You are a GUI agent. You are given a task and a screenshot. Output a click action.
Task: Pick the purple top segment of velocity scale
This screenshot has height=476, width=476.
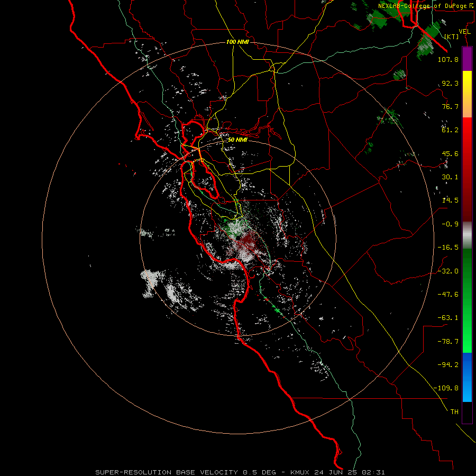(x=467, y=59)
